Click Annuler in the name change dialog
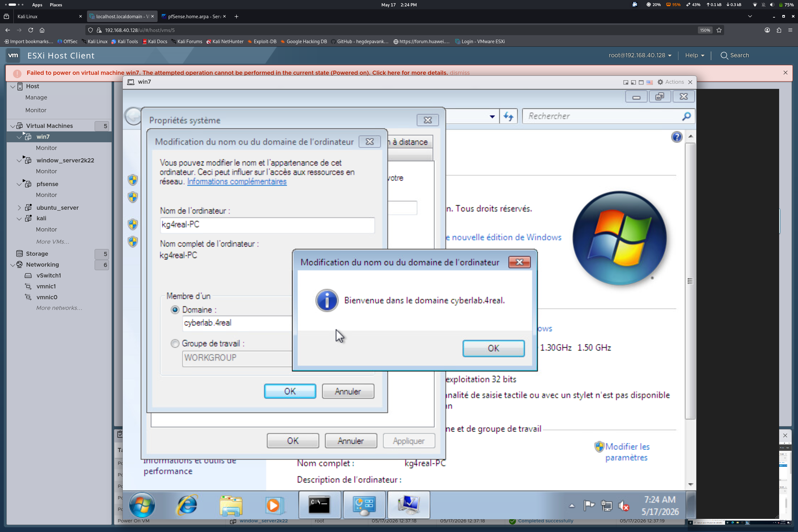Image resolution: width=798 pixels, height=532 pixels. coord(348,391)
